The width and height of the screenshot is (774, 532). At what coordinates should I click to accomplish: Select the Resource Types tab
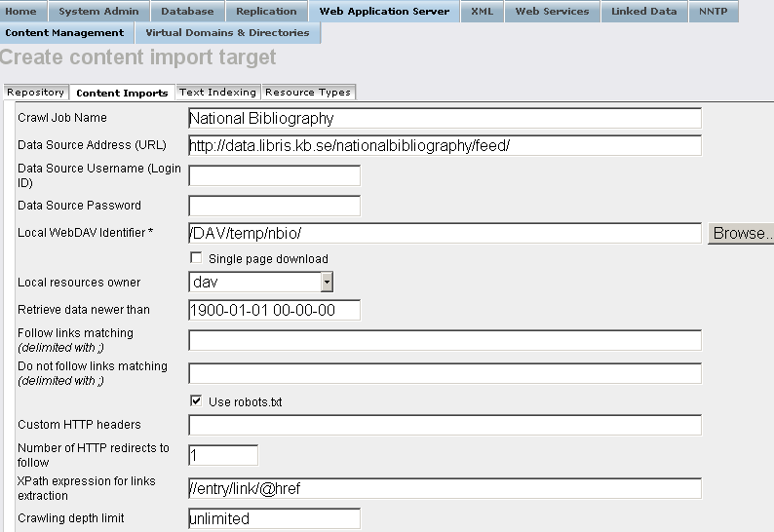click(307, 93)
